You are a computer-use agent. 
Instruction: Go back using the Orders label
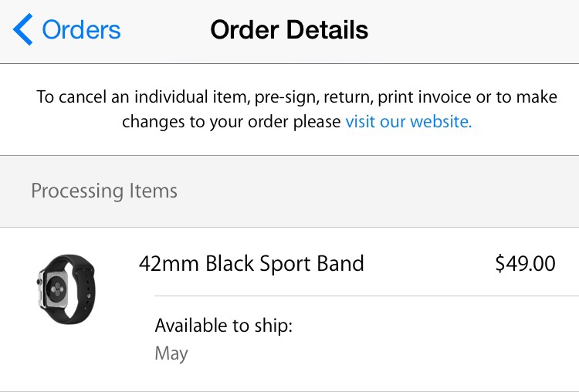[x=81, y=30]
